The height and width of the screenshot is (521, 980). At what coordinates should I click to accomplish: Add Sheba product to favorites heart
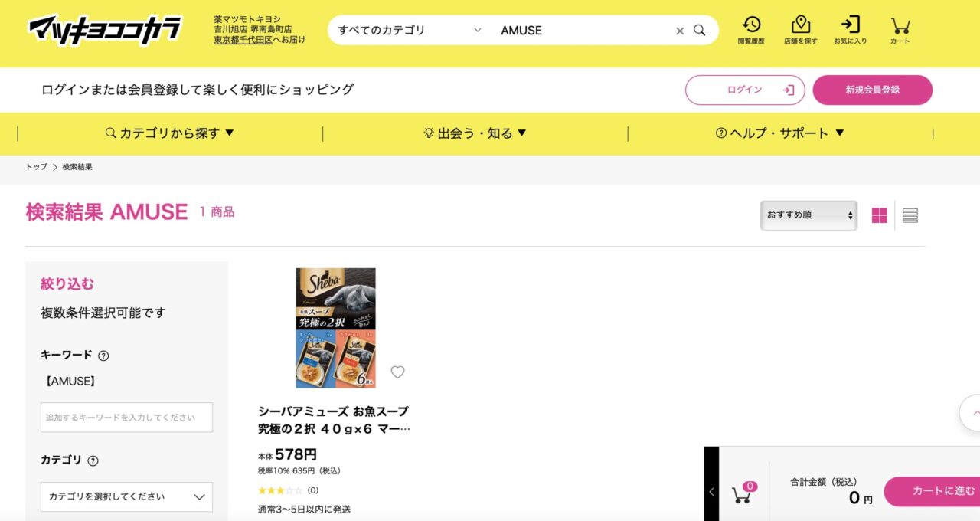[397, 372]
